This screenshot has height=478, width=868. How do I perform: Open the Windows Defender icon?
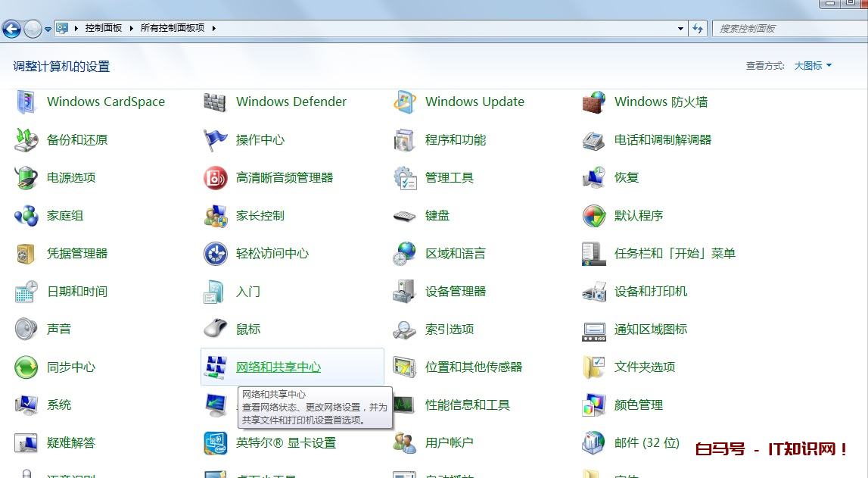point(216,102)
